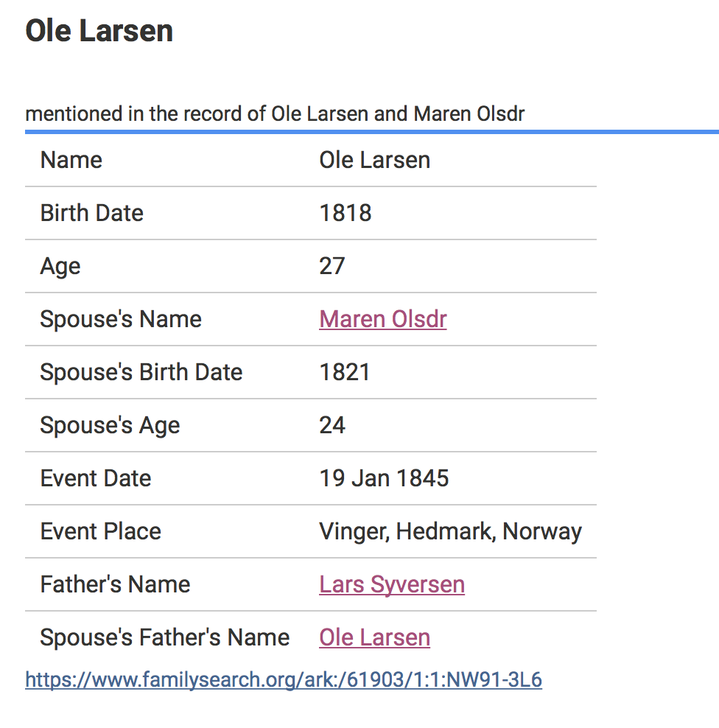Image resolution: width=719 pixels, height=728 pixels.
Task: Click the plain Ole Larsen value in Name row
Action: [x=374, y=160]
